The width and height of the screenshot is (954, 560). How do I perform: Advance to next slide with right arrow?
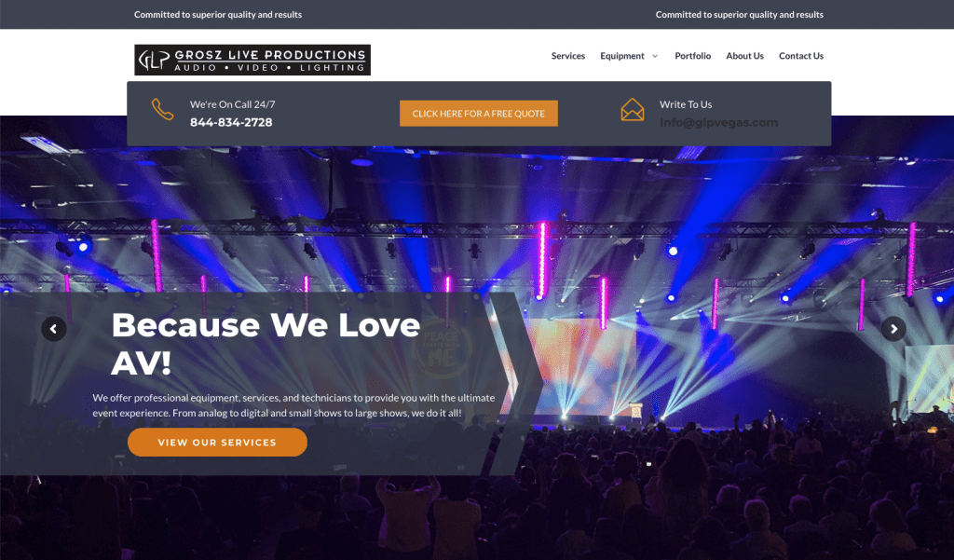coord(893,329)
